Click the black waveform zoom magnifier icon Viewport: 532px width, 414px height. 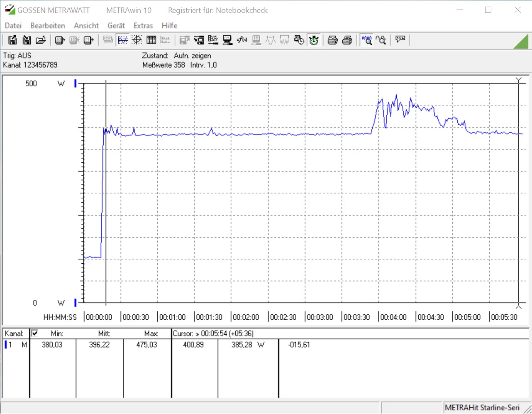coord(381,40)
